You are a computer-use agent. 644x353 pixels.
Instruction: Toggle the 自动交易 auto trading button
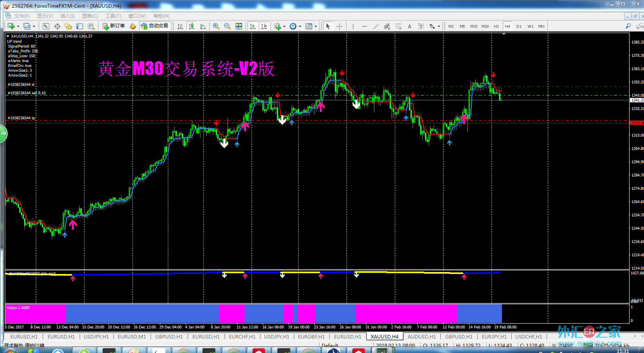155,26
